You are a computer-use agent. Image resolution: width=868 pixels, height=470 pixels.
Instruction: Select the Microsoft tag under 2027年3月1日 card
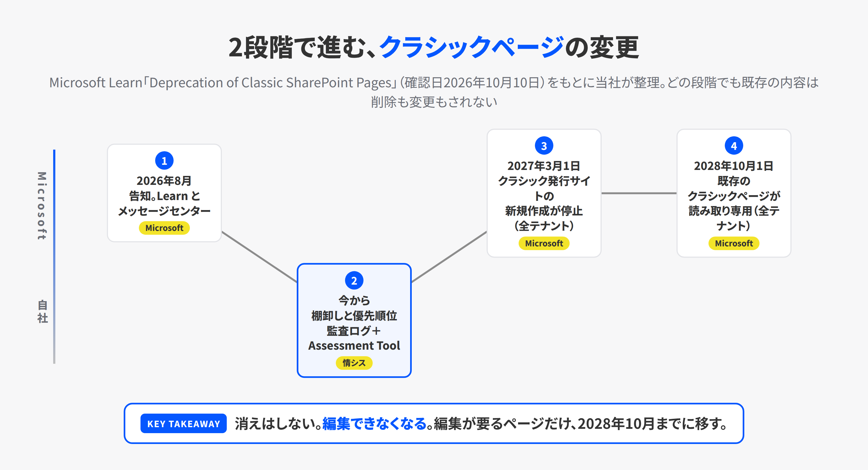[544, 243]
